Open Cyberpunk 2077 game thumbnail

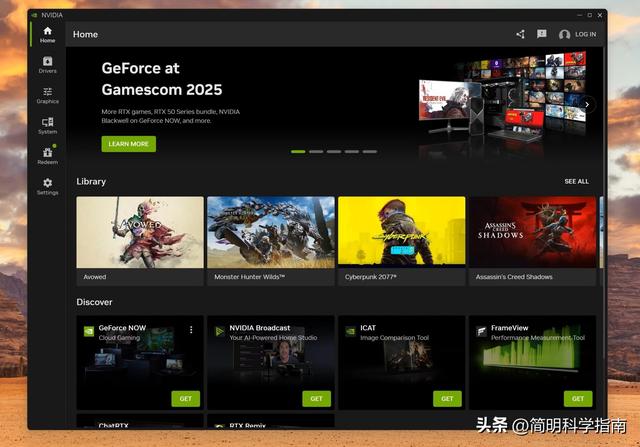tap(402, 231)
